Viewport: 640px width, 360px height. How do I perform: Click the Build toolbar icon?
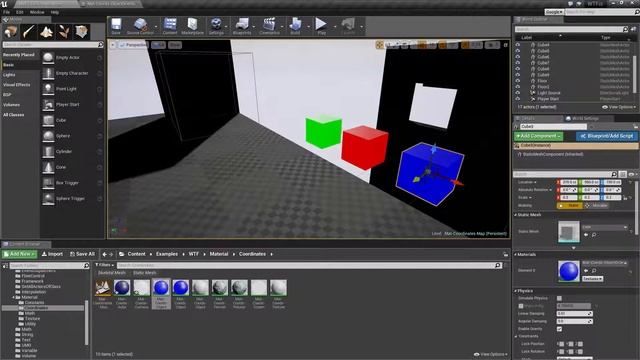(295, 25)
